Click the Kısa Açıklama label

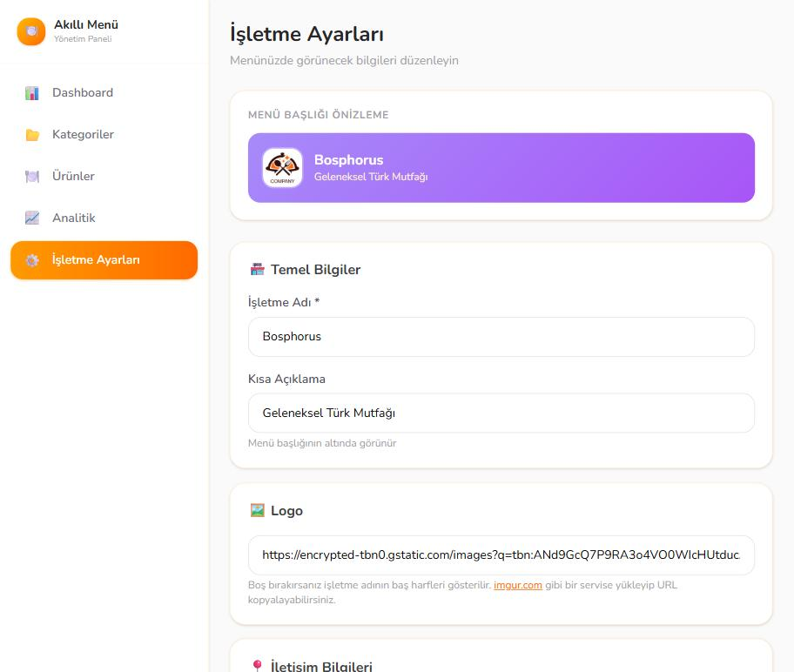286,379
